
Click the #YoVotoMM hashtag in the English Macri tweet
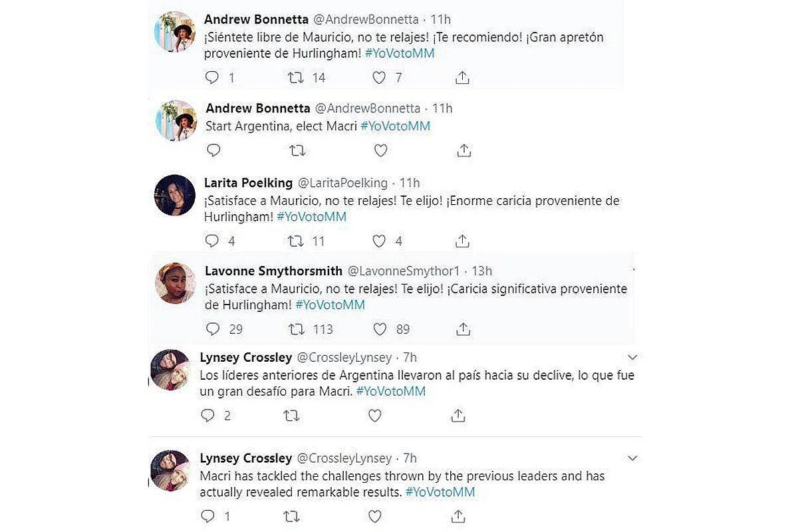click(x=440, y=492)
